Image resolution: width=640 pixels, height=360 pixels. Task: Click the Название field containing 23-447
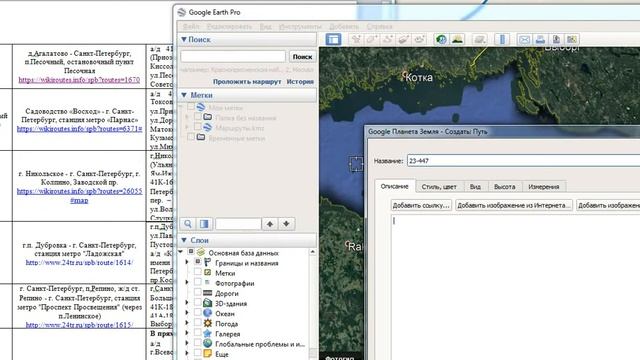(523, 160)
